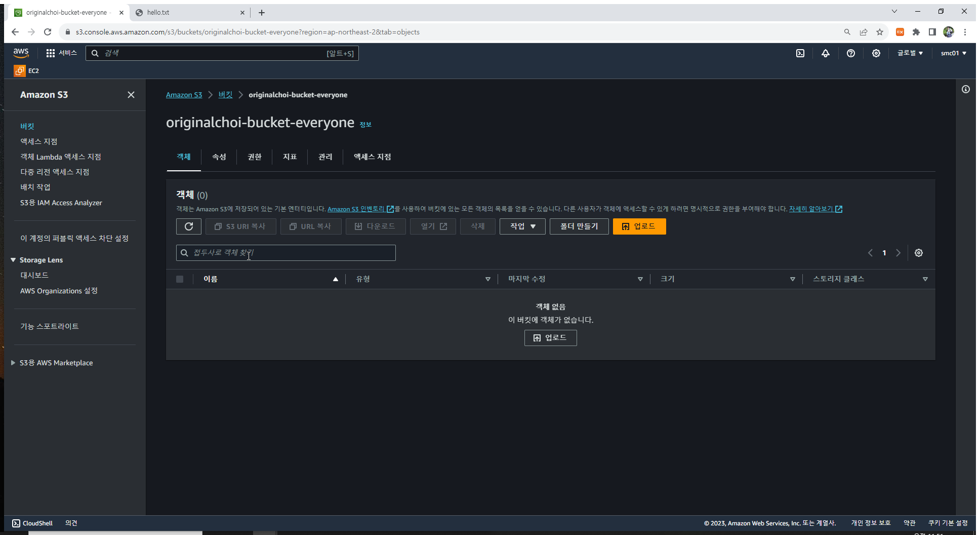Sort by 이름 column arrow
This screenshot has height=535, width=980.
[336, 279]
